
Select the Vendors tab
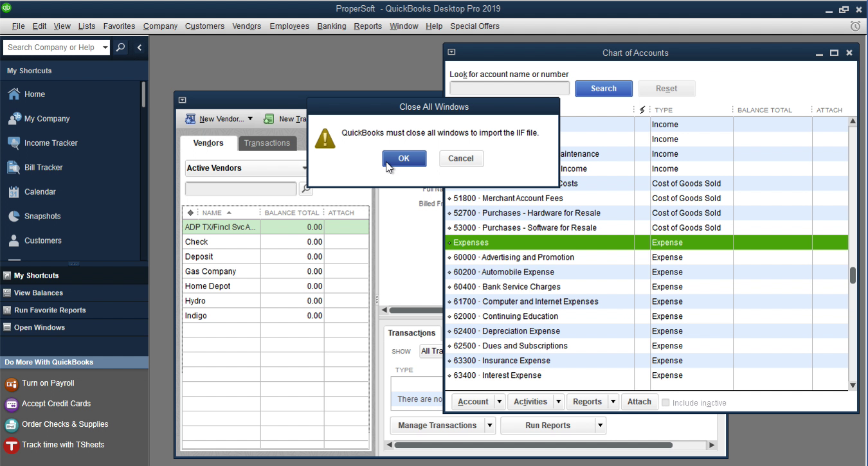(x=208, y=143)
